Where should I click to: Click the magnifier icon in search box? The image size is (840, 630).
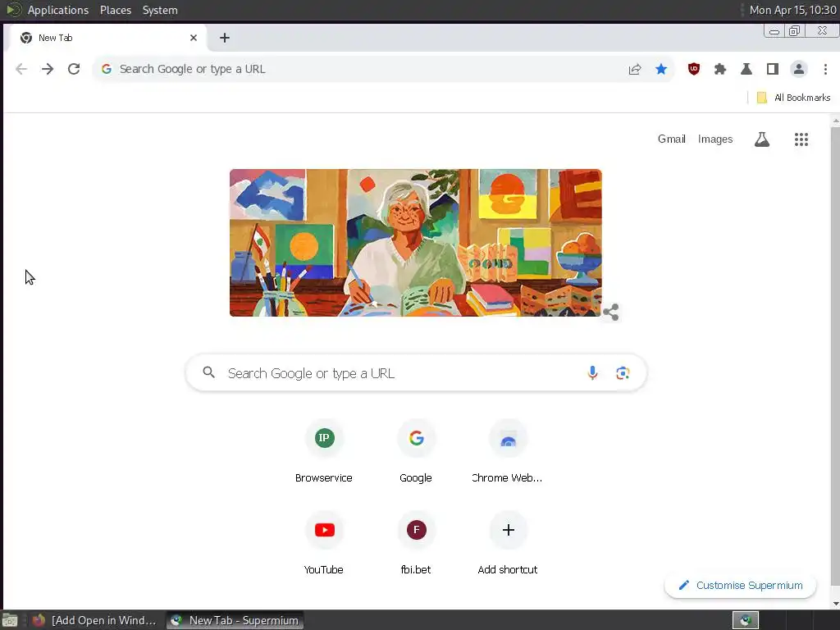(209, 372)
